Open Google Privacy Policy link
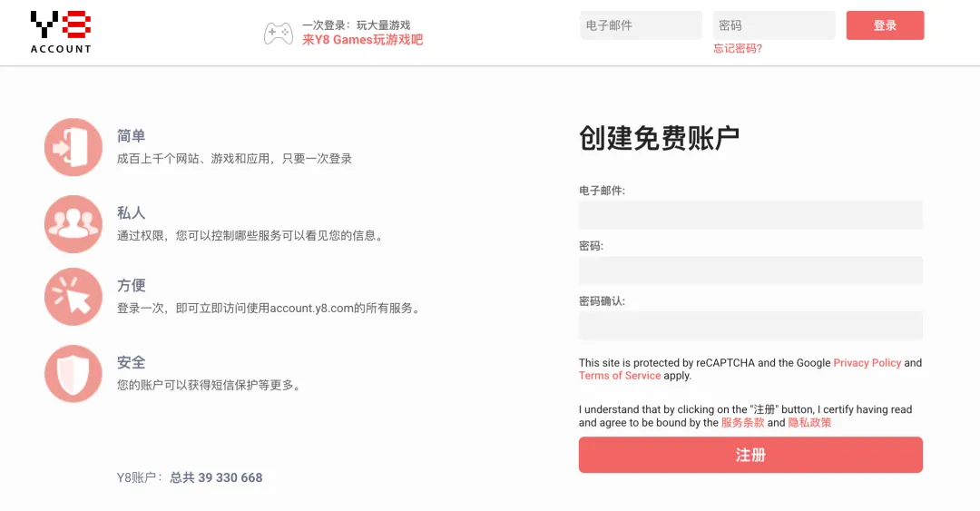This screenshot has height=511, width=980. [x=867, y=363]
